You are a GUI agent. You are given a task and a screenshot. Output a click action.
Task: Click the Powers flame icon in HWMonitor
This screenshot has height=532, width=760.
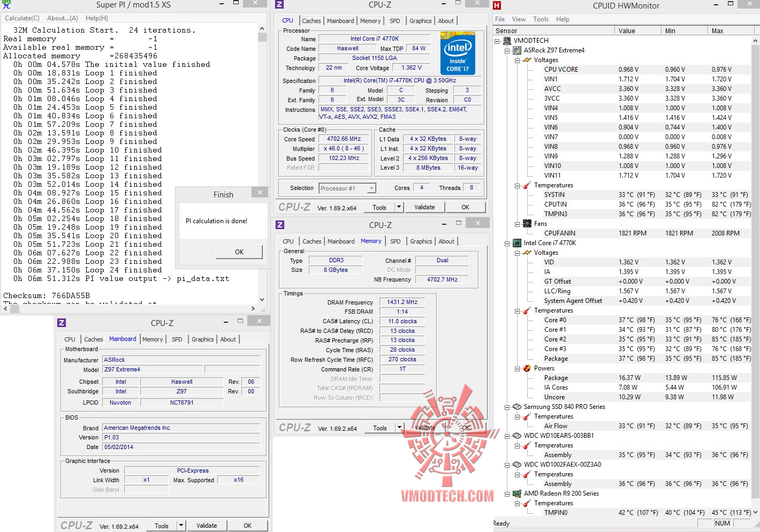coord(527,368)
